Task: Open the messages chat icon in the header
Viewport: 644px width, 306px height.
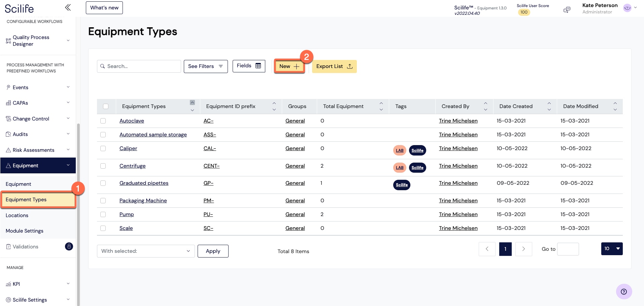Action: (567, 10)
